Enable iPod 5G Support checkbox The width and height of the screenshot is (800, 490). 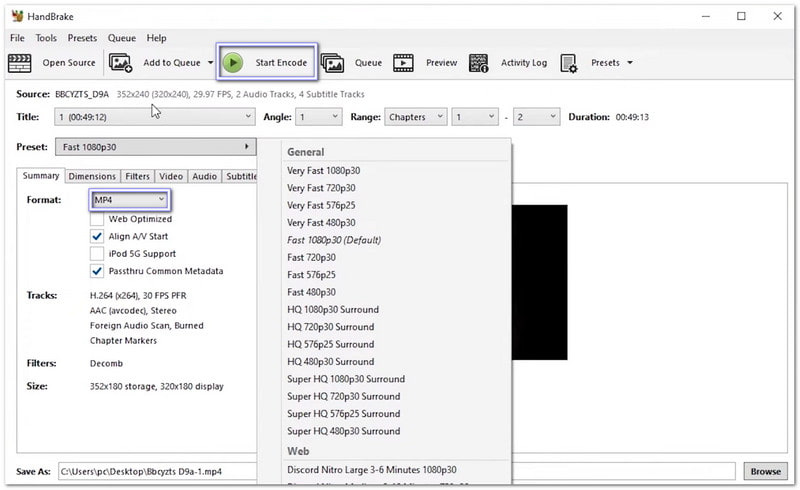tap(96, 254)
